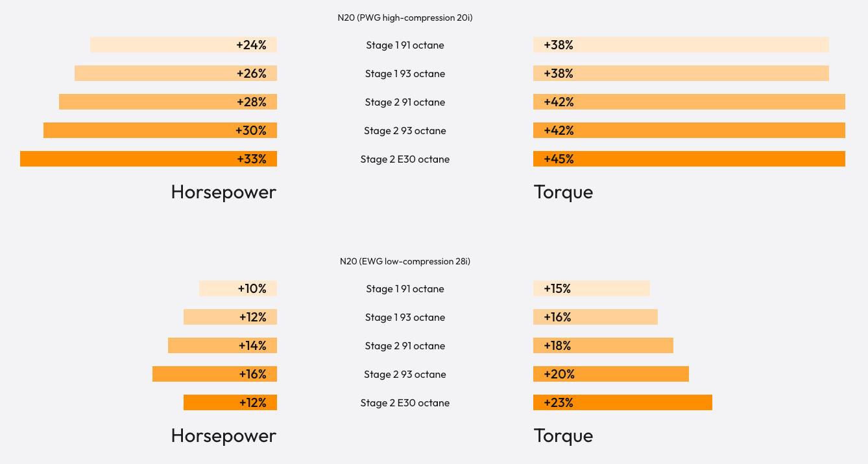The height and width of the screenshot is (464, 868).
Task: Click the +33% horsepower bar
Action: [149, 159]
